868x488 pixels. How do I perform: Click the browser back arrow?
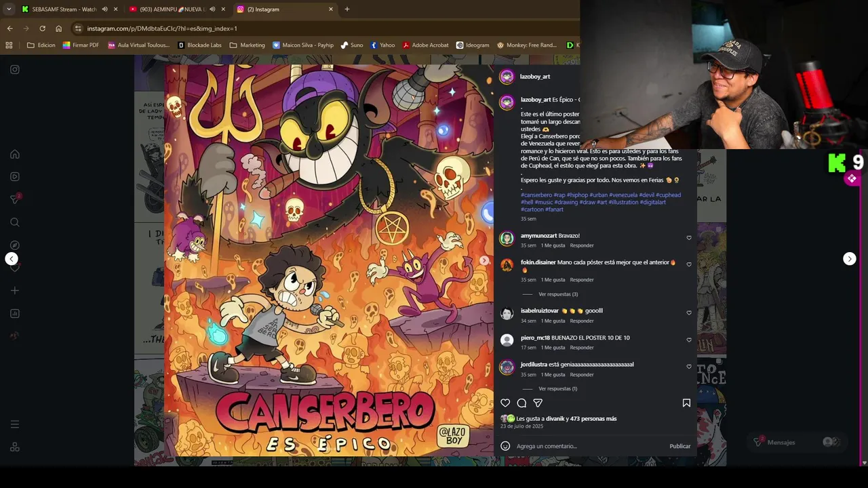click(x=9, y=28)
